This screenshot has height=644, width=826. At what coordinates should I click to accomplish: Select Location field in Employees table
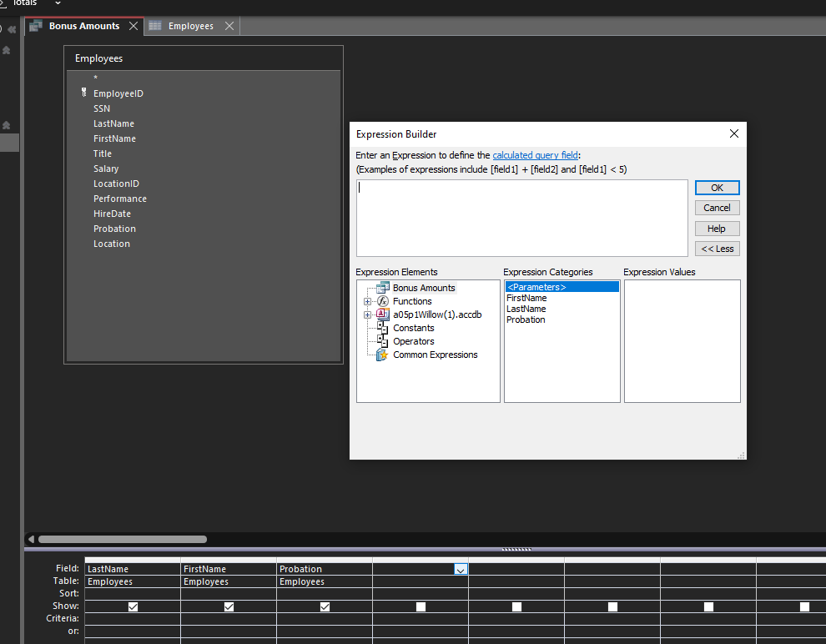click(111, 244)
